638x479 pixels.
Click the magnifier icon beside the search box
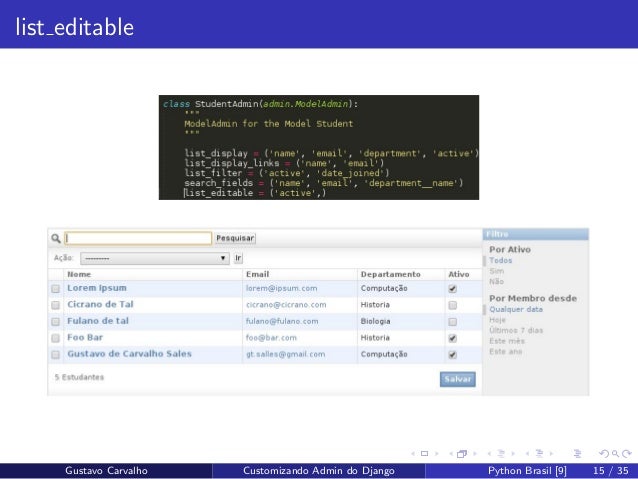click(x=56, y=238)
